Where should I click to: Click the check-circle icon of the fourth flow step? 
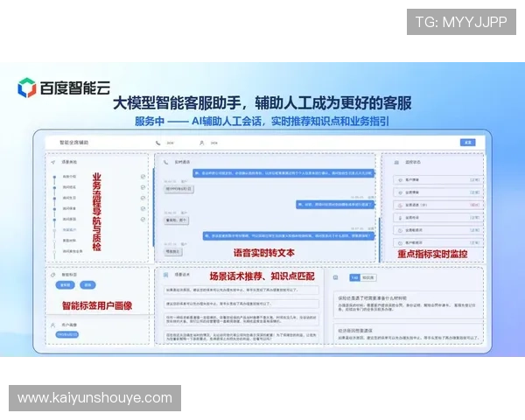143,208
